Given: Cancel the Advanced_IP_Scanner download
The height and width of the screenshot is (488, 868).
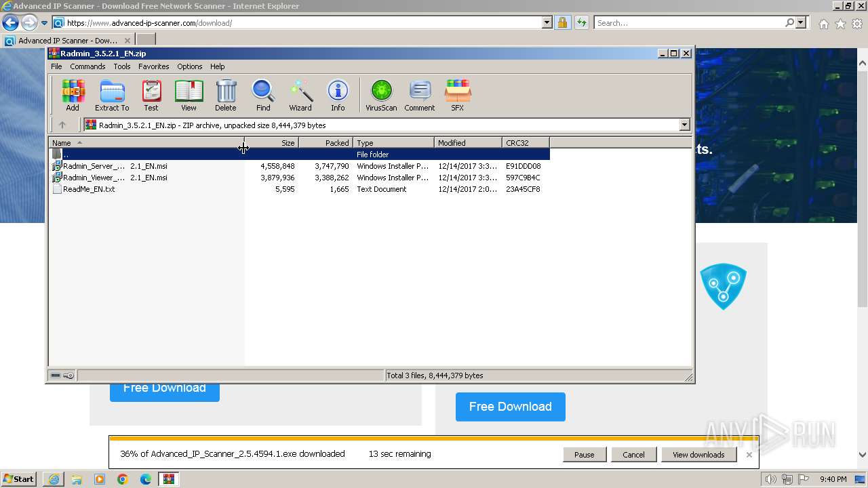Looking at the screenshot, I should 633,455.
